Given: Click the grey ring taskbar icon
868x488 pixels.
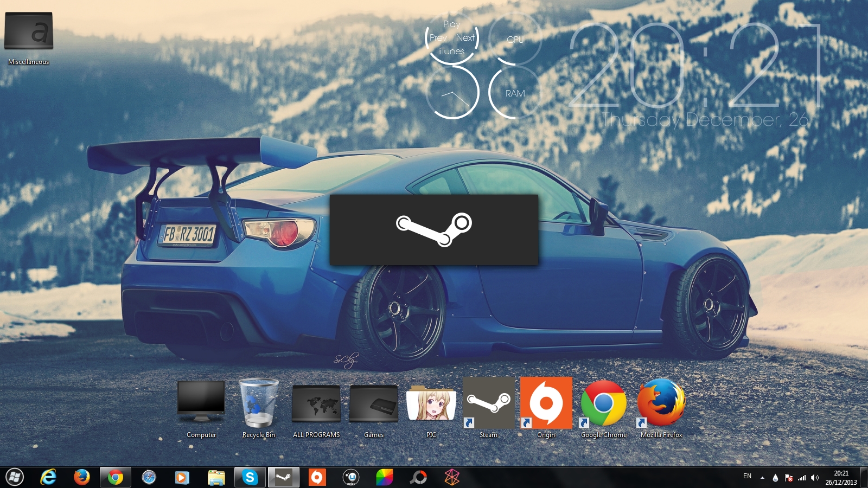Looking at the screenshot, I should coord(418,477).
